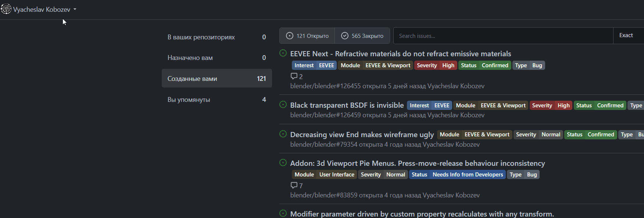Viewport: 644px width, 218px height.
Task: Click open-issue icon beside Black transparent BSDF
Action: tap(283, 105)
